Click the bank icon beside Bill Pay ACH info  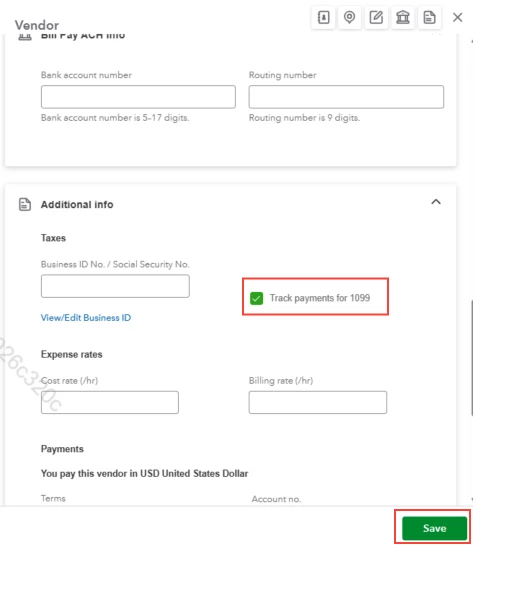click(x=25, y=37)
